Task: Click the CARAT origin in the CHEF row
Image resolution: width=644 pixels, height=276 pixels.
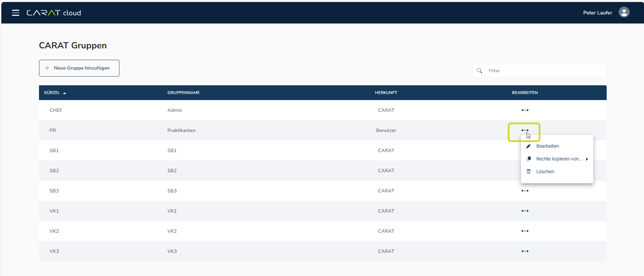Action: (386, 110)
